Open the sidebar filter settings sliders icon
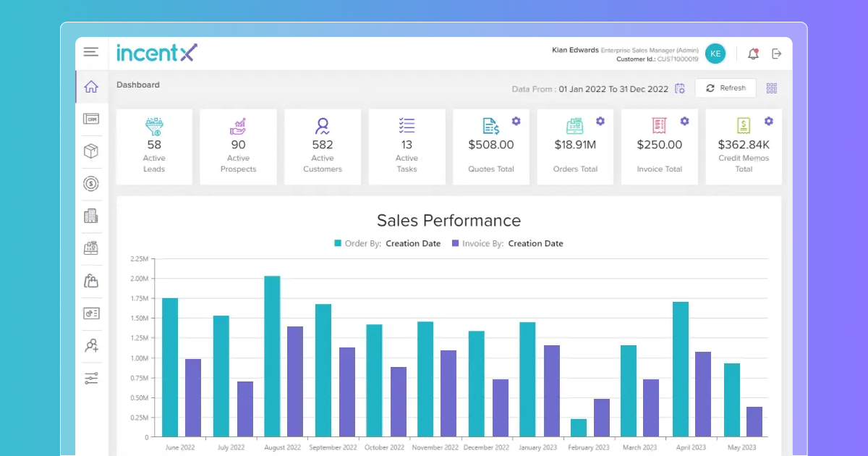This screenshot has width=868, height=456. 91,377
